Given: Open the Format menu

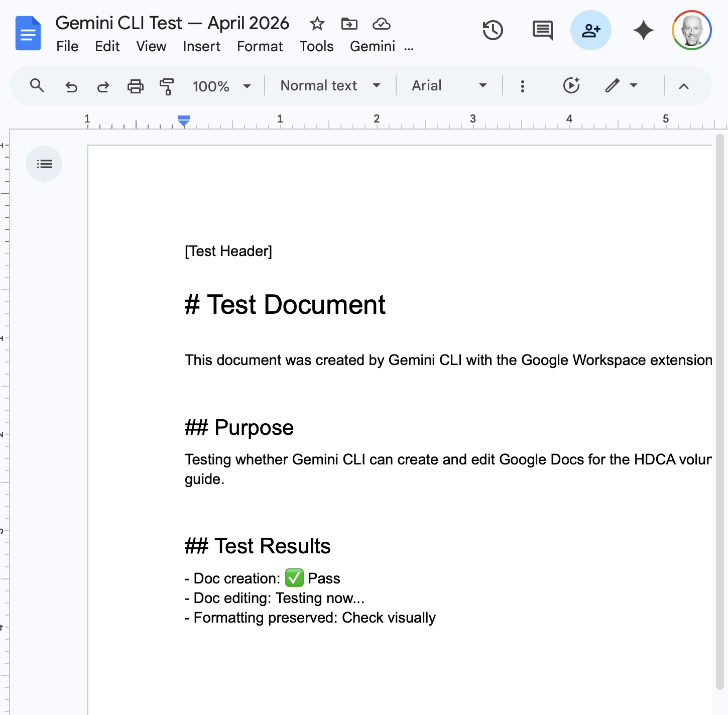Looking at the screenshot, I should (260, 46).
